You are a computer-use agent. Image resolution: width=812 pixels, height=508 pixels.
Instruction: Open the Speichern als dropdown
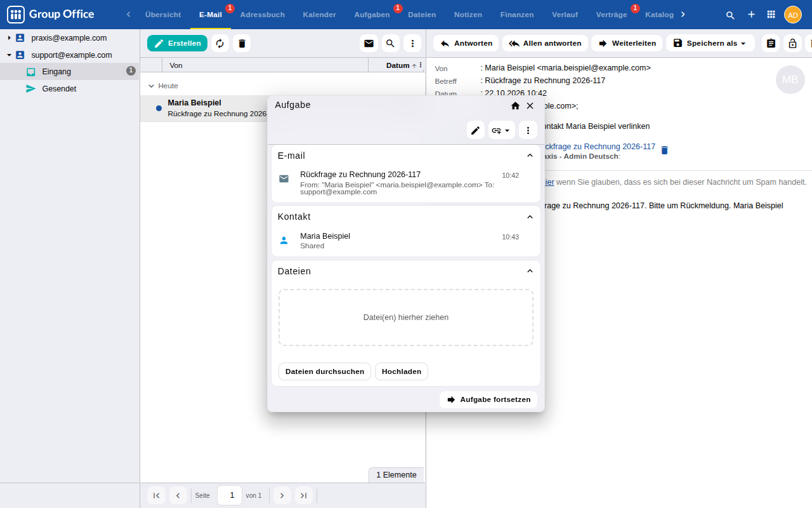710,43
